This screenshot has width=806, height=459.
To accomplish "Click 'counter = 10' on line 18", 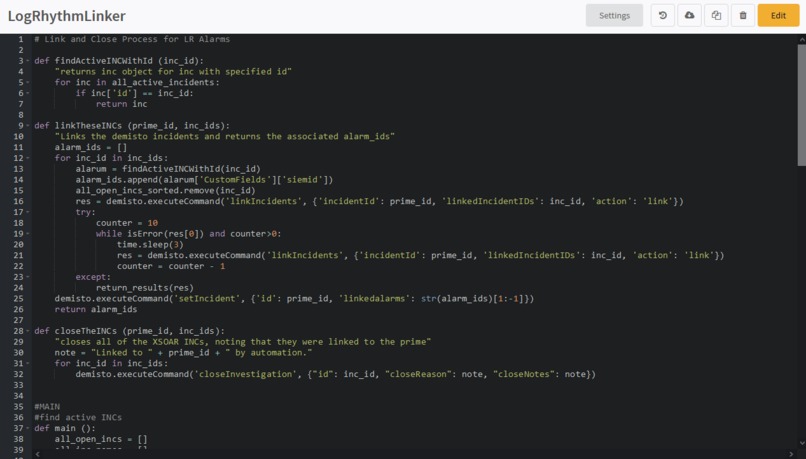I will point(127,223).
